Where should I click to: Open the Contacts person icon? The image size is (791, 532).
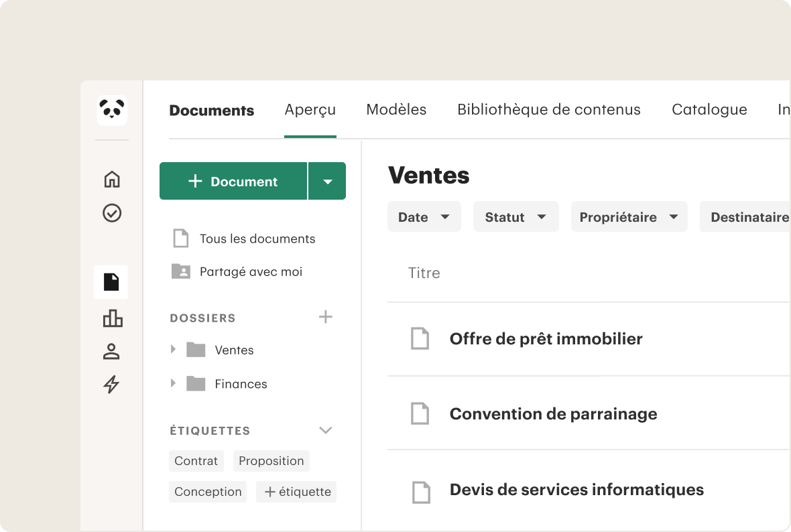tap(111, 352)
